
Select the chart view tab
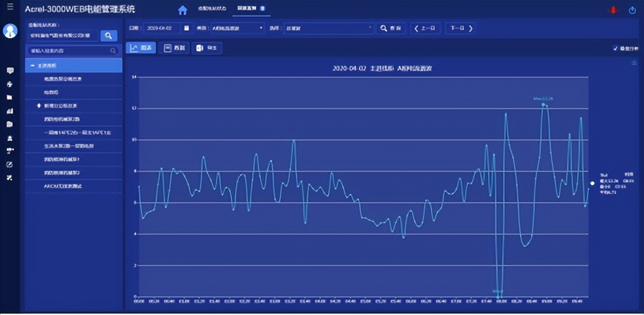pos(140,48)
